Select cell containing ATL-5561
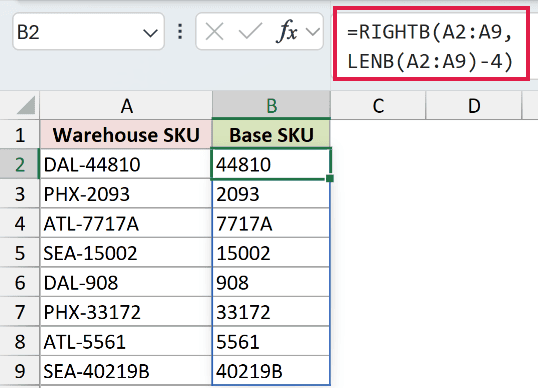This screenshot has width=538, height=388. [x=126, y=342]
